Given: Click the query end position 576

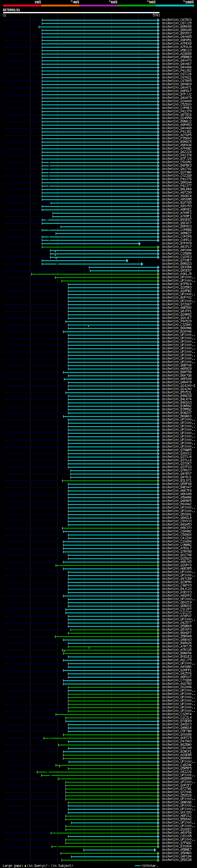Looking at the screenshot, I should (155, 15).
